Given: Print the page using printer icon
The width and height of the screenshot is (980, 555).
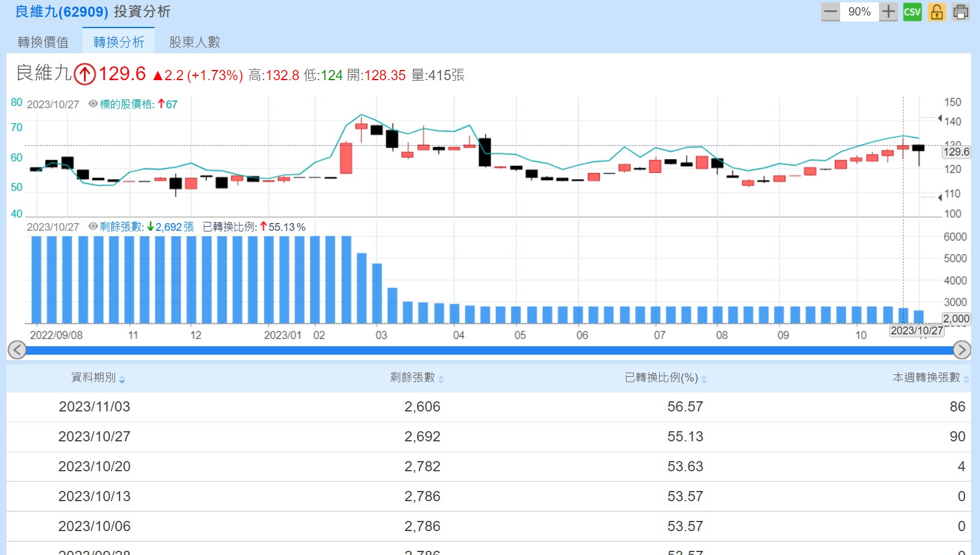Looking at the screenshot, I should 961,12.
